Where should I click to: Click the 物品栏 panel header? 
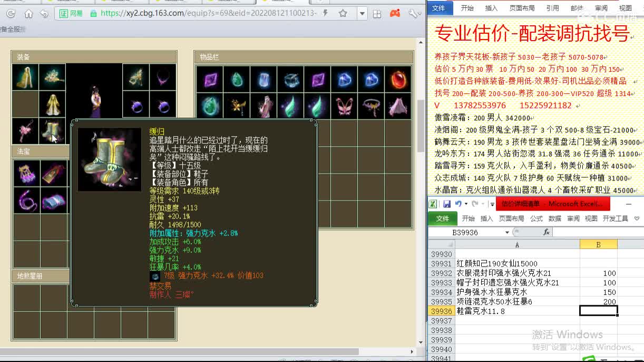click(304, 57)
